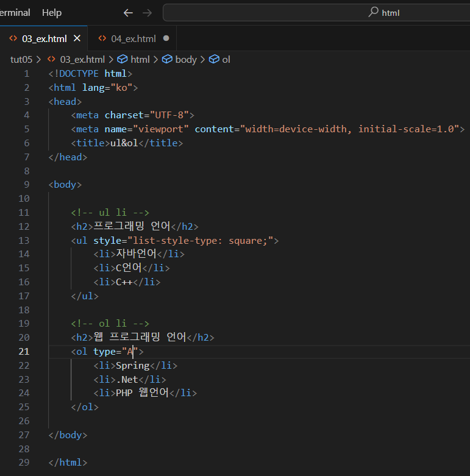
Task: Click line number 21 in gutter
Action: [x=24, y=352]
